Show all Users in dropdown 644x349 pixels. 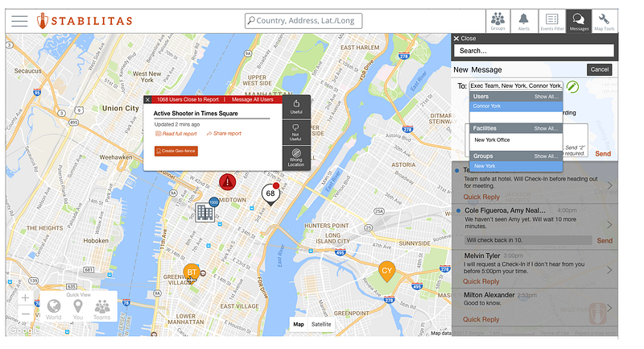(546, 97)
